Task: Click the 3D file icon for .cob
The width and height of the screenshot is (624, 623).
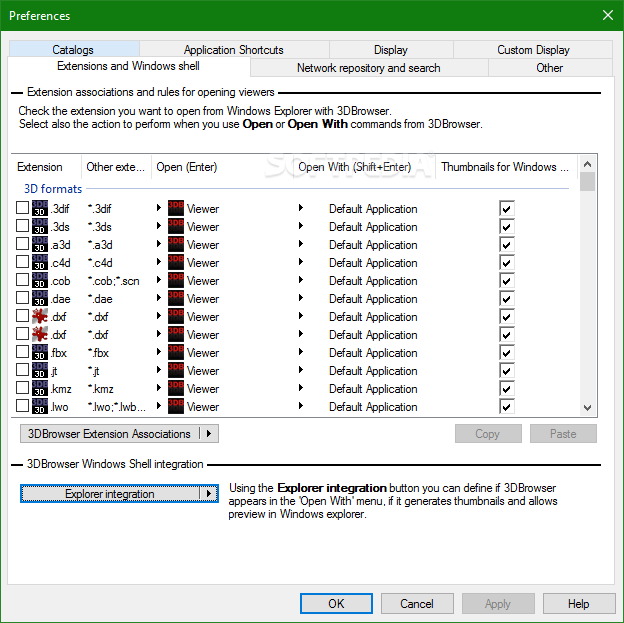Action: pos(40,280)
